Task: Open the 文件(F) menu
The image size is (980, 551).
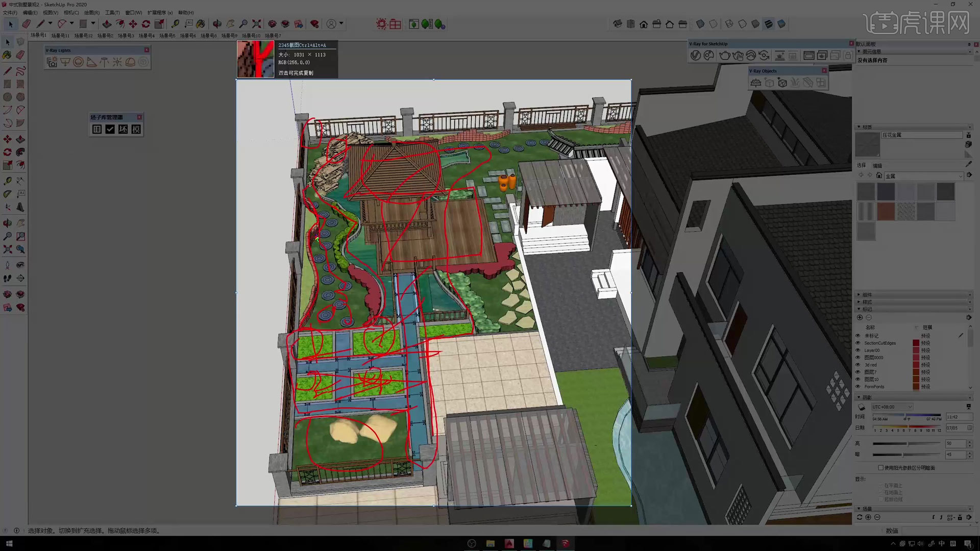Action: [10, 13]
